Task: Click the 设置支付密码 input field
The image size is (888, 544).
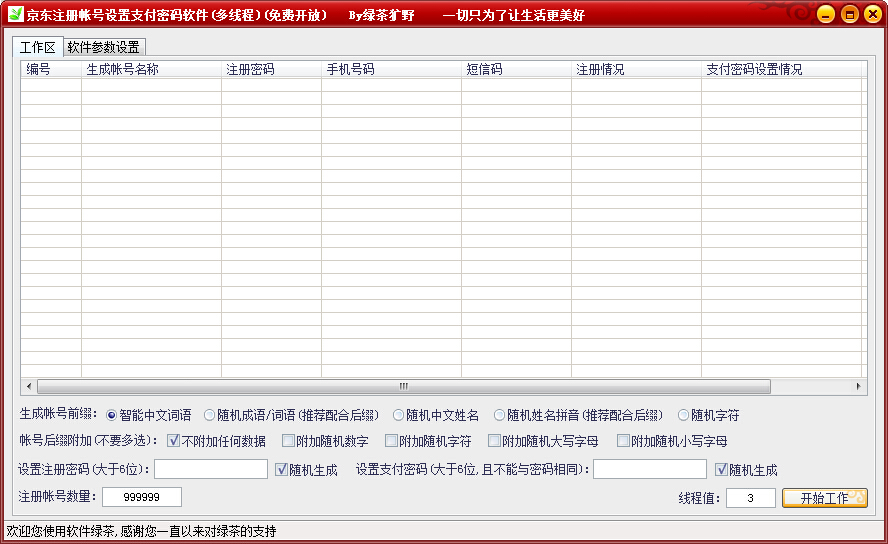Action: (650, 470)
